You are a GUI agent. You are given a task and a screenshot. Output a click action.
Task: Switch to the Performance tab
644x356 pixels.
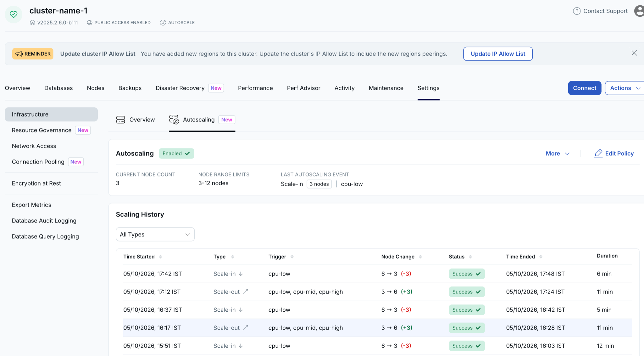(x=255, y=88)
